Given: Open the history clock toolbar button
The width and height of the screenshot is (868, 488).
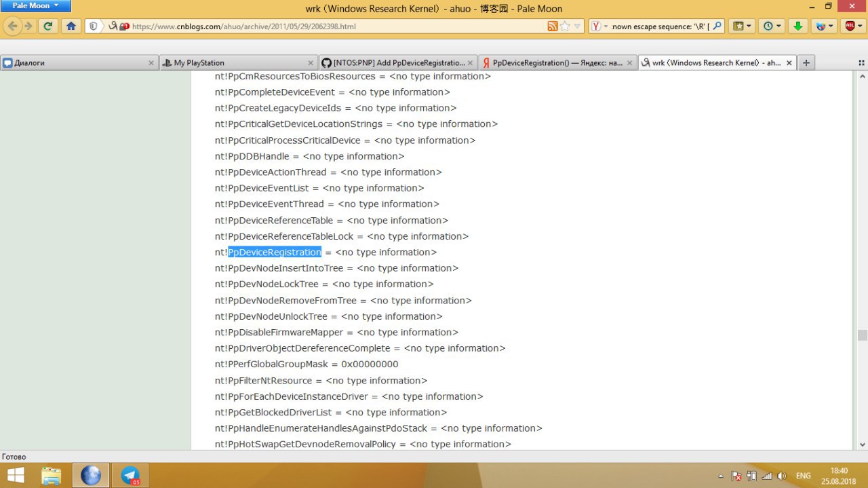Looking at the screenshot, I should click(x=772, y=26).
